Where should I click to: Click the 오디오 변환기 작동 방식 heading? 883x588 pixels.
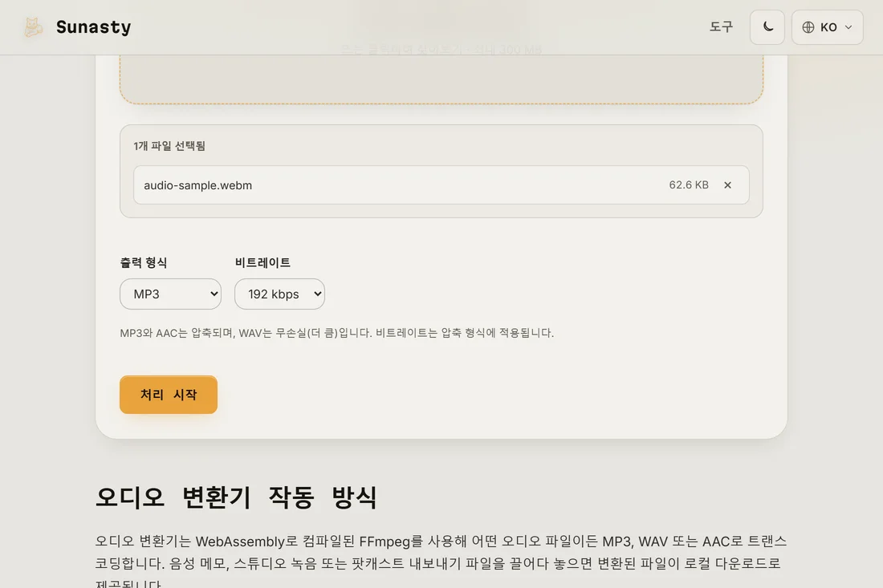point(237,497)
